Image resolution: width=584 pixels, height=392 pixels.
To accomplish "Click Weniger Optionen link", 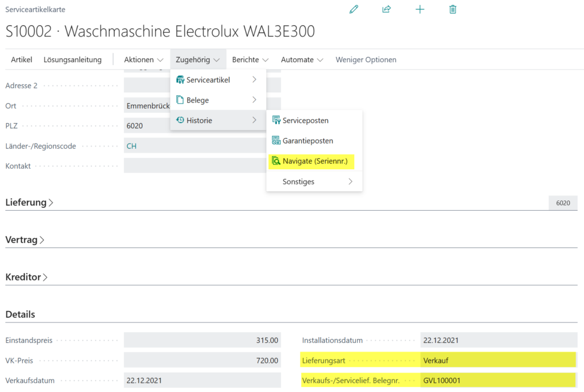I will 366,59.
